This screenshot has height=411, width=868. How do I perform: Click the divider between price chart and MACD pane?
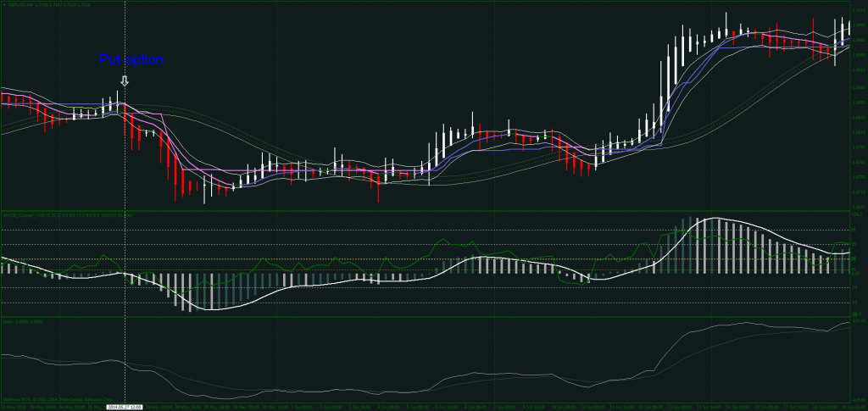(x=426, y=211)
